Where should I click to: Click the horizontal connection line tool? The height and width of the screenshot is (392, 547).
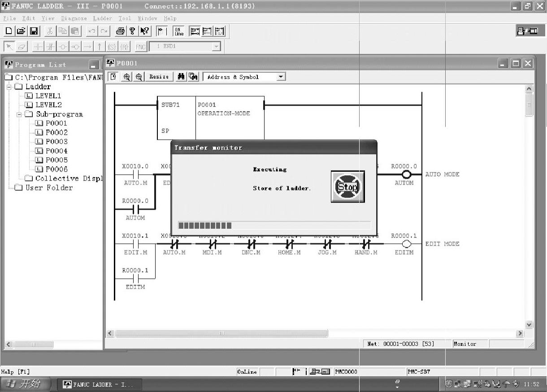[x=87, y=46]
